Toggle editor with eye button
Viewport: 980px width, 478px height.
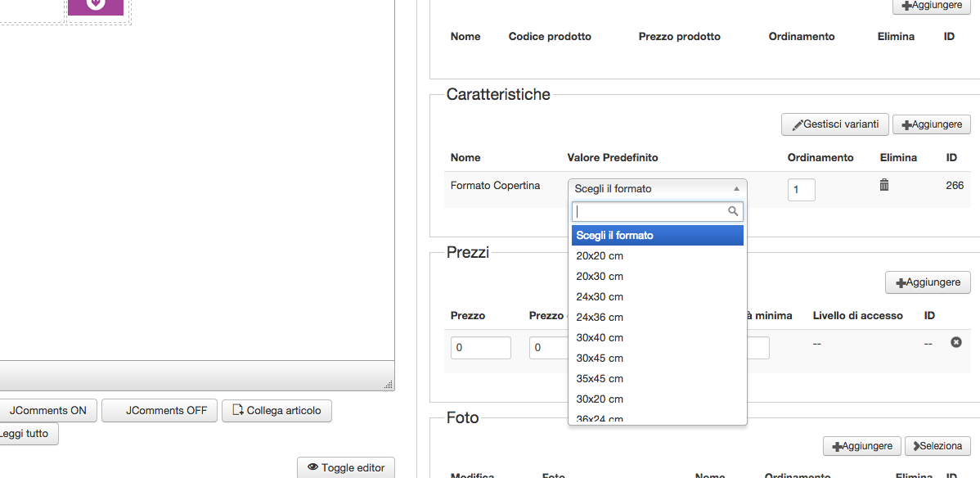[x=345, y=467]
